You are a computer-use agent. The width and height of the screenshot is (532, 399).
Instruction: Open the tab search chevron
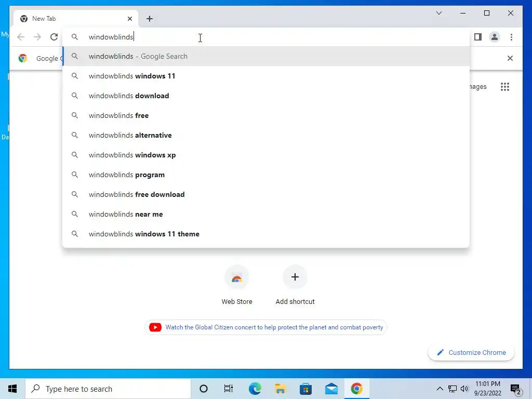(438, 13)
